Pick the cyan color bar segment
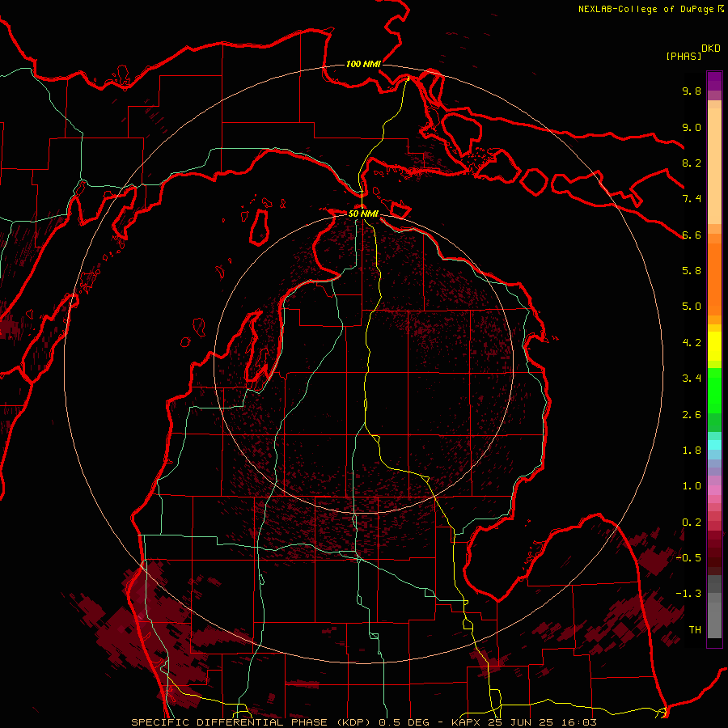The image size is (728, 728). 714,445
